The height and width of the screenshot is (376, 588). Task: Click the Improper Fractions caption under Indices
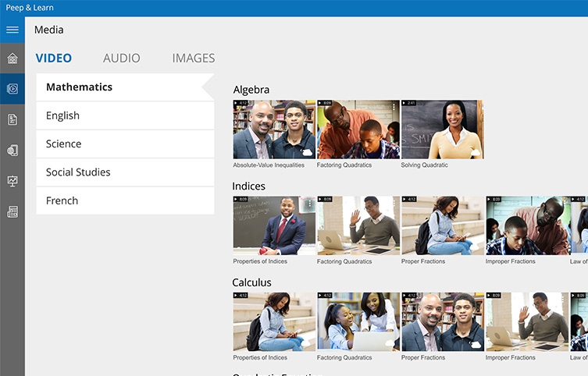tap(511, 261)
